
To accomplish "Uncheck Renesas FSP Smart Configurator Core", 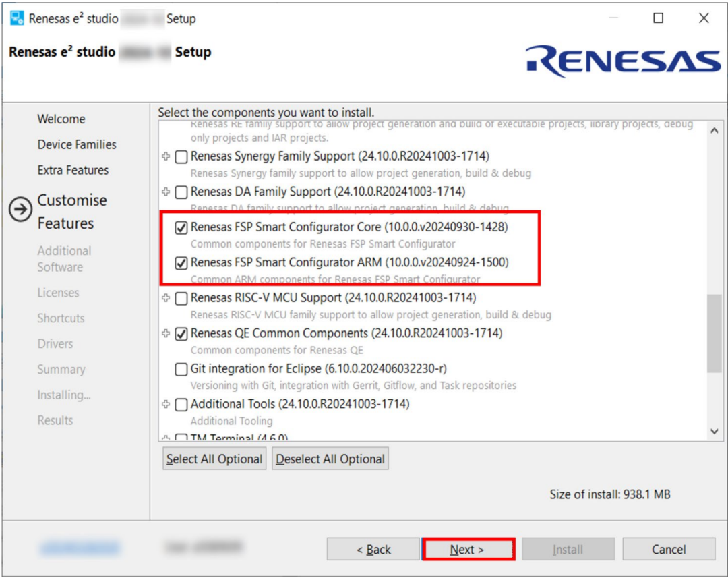I will click(181, 228).
